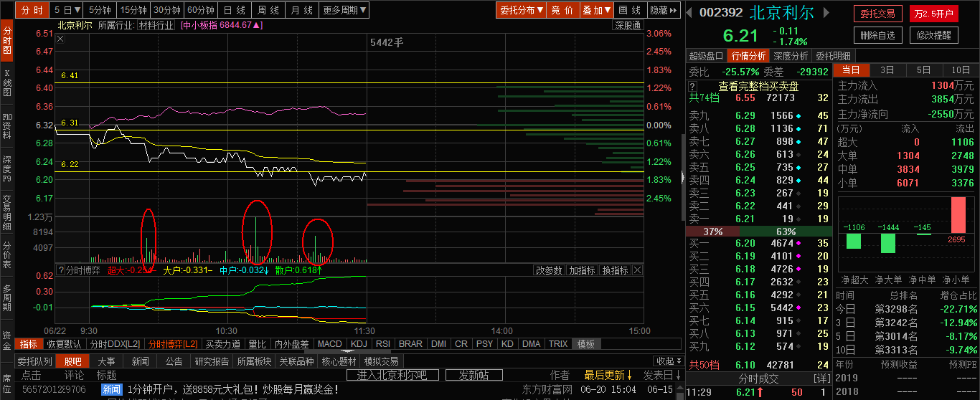
Task: Close the chart overlay X box
Action: coord(60,39)
